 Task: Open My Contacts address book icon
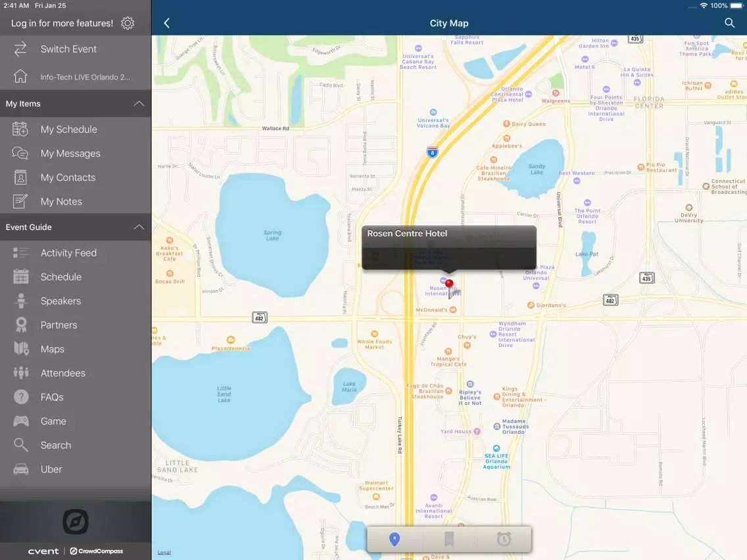click(x=20, y=177)
